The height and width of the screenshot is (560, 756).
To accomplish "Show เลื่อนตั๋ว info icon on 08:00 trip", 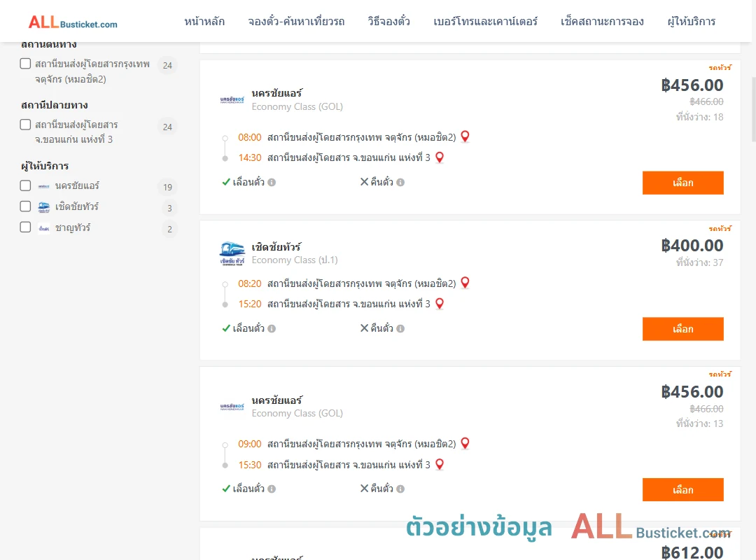I will tap(272, 182).
